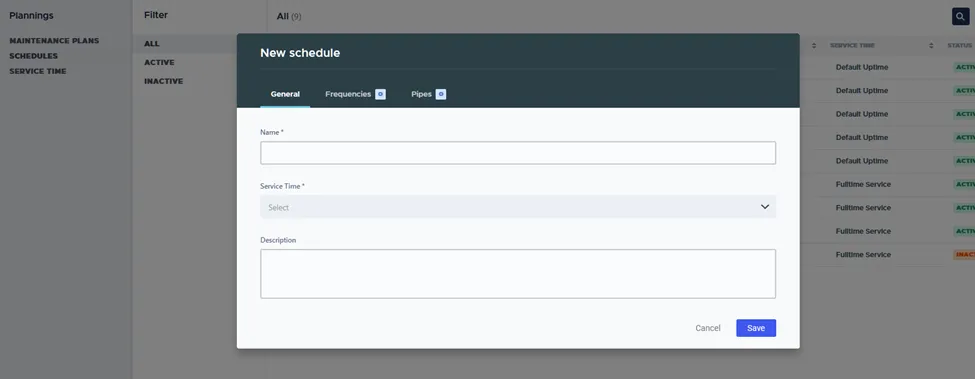The height and width of the screenshot is (379, 975).
Task: Switch to the General tab
Action: click(x=285, y=94)
